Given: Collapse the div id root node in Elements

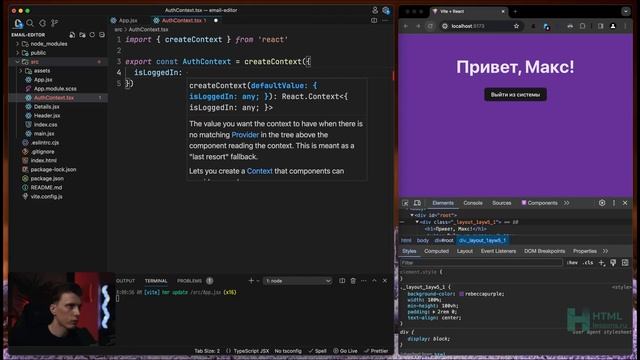Looking at the screenshot, I should (412, 215).
